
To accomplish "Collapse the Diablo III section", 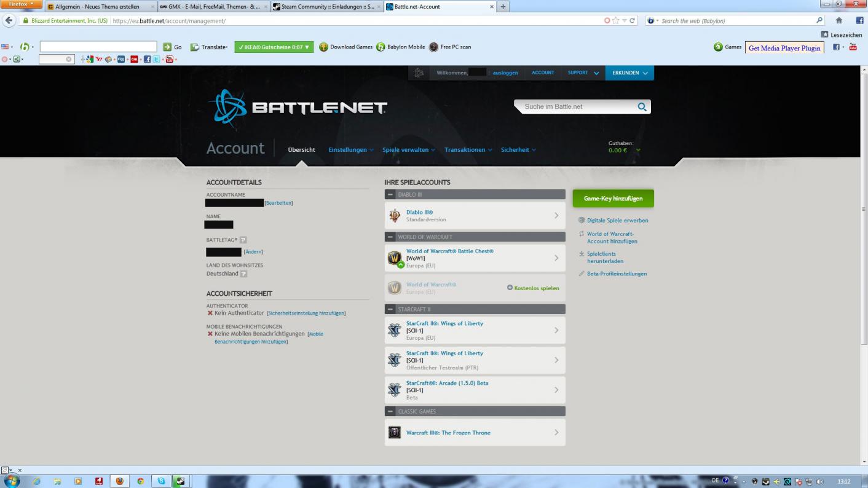I will [390, 195].
